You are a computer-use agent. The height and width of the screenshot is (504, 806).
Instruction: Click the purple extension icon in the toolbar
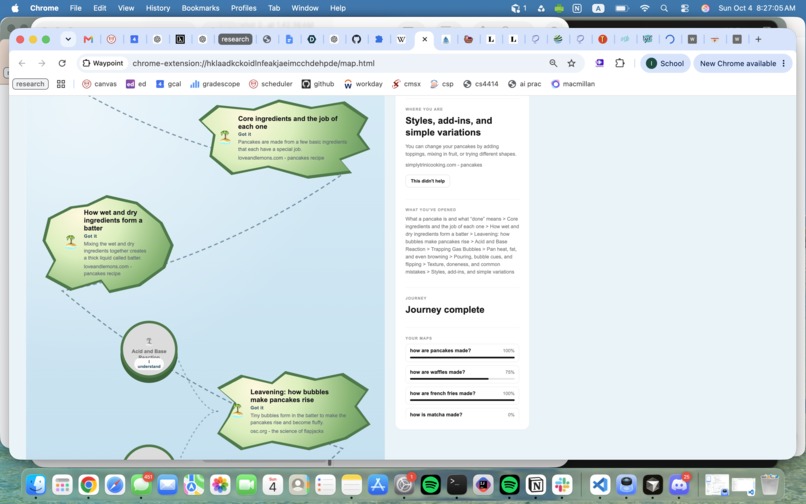point(599,63)
